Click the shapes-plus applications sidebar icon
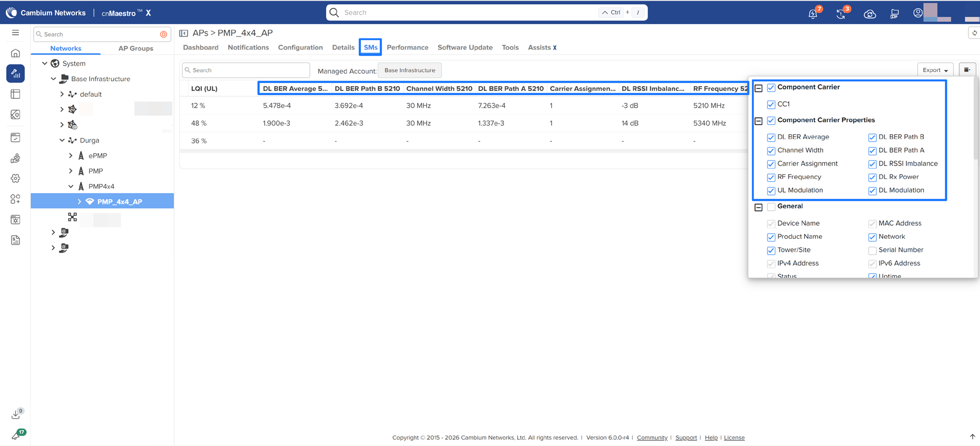 click(15, 199)
